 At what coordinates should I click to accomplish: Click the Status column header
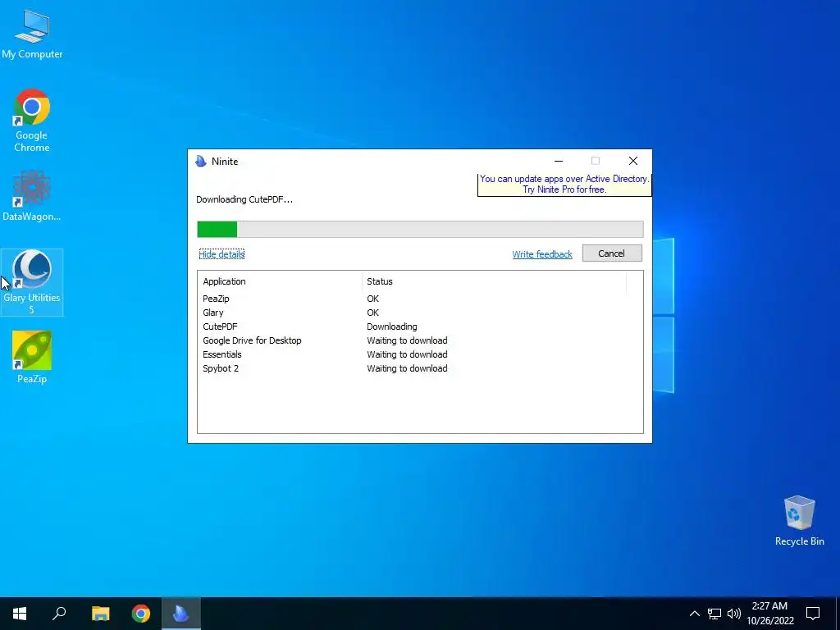(x=494, y=281)
